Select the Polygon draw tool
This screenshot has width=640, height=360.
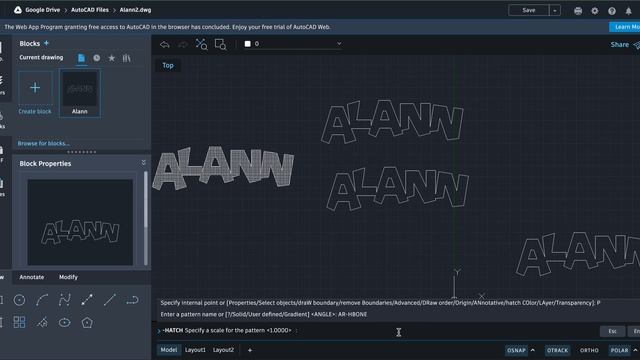coord(87,322)
